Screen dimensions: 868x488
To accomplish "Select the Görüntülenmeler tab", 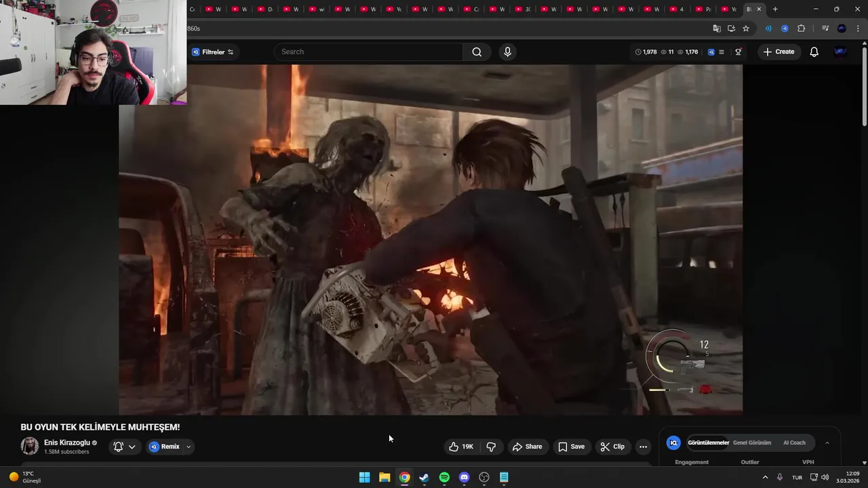I will coord(708,443).
